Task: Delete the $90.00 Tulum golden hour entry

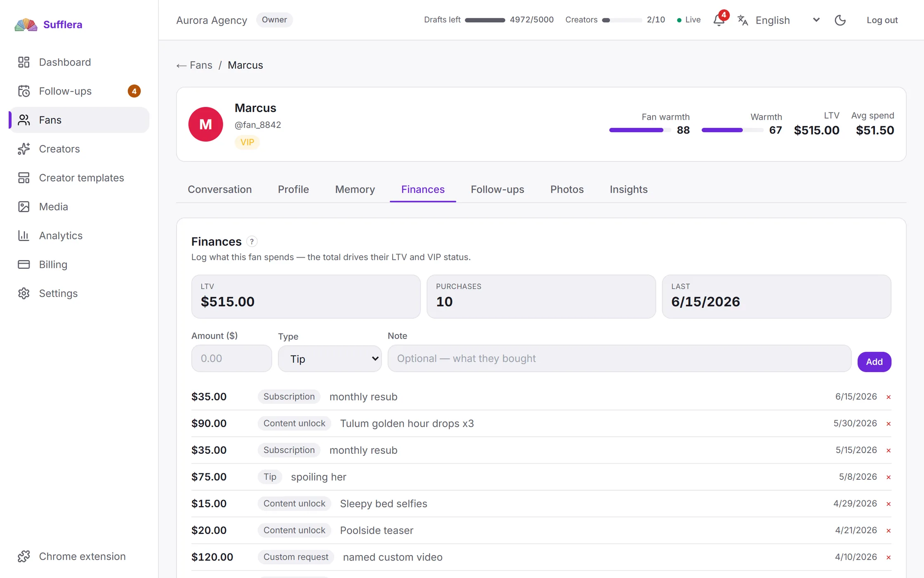Action: tap(889, 424)
